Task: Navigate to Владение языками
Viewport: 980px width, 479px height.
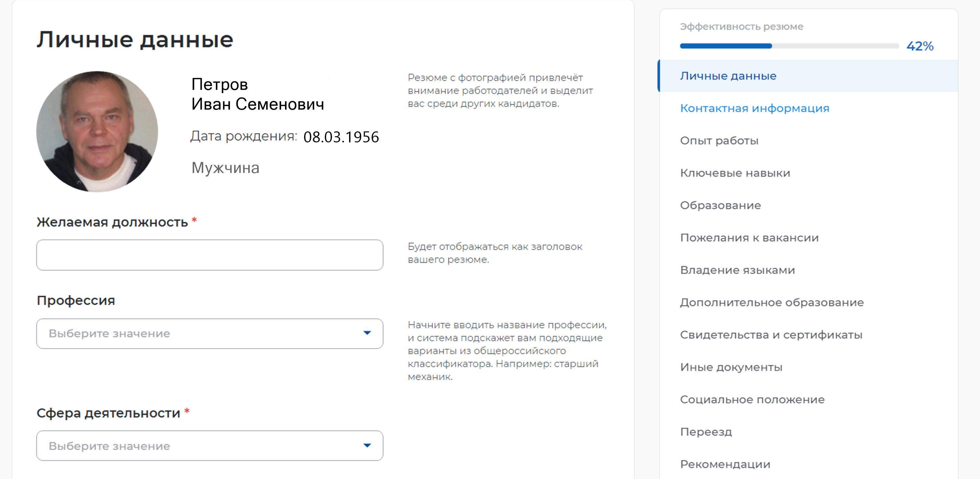Action: pyautogui.click(x=737, y=270)
